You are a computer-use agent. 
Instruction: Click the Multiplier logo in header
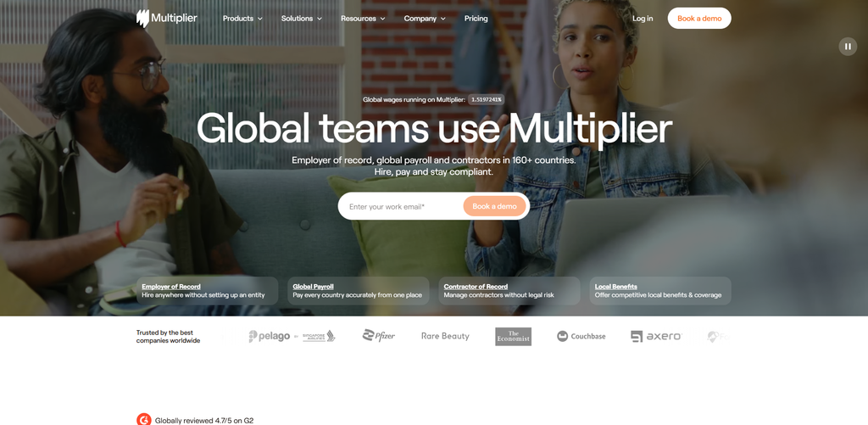click(167, 19)
